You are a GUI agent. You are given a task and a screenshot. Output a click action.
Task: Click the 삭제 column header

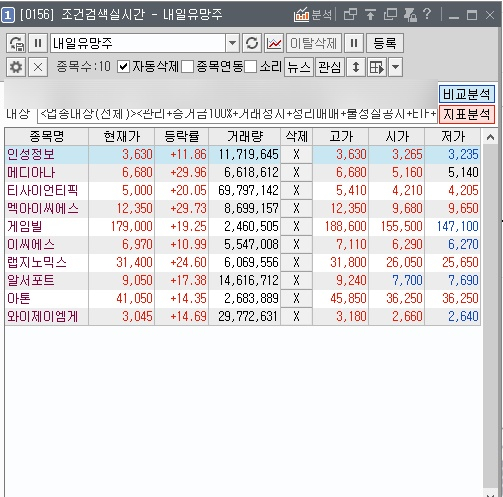[297, 136]
